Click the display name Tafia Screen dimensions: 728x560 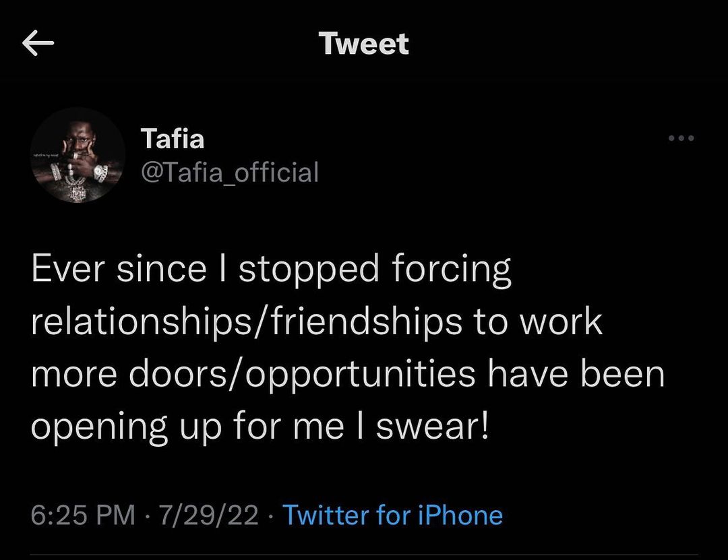[172, 139]
